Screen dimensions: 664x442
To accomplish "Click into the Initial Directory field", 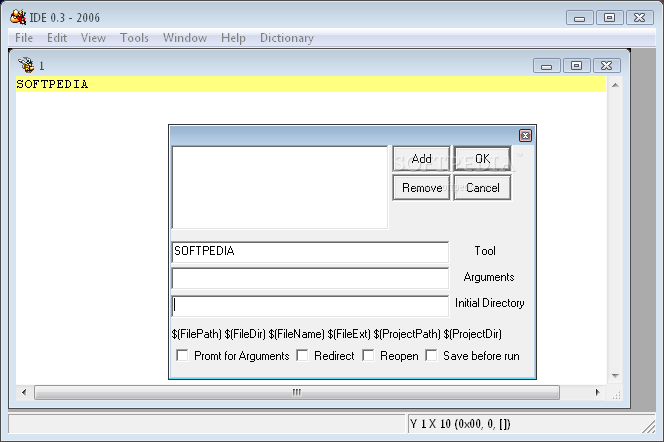I will click(310, 306).
